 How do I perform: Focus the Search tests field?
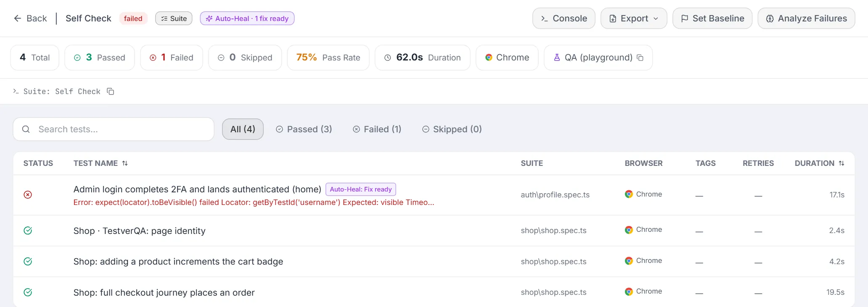pos(114,129)
